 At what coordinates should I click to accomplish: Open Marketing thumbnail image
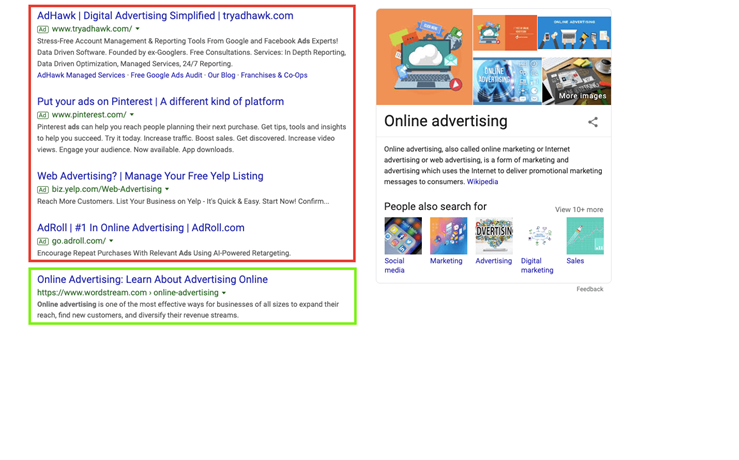click(449, 236)
